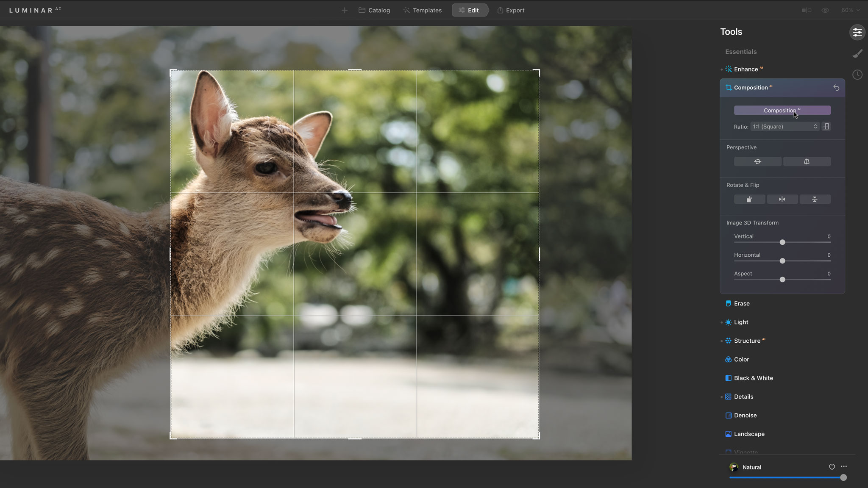Favorite the Natural template with heart icon
The height and width of the screenshot is (488, 868).
coord(832,467)
